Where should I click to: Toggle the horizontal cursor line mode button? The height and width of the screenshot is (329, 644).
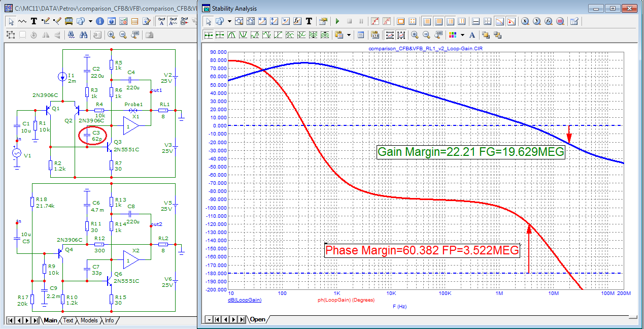pyautogui.click(x=476, y=21)
